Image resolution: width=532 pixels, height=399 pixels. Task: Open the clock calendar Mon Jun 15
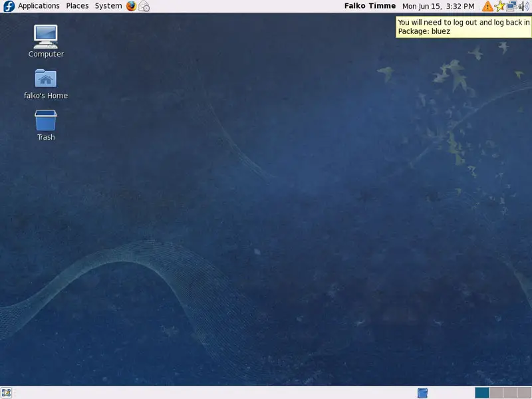[438, 6]
